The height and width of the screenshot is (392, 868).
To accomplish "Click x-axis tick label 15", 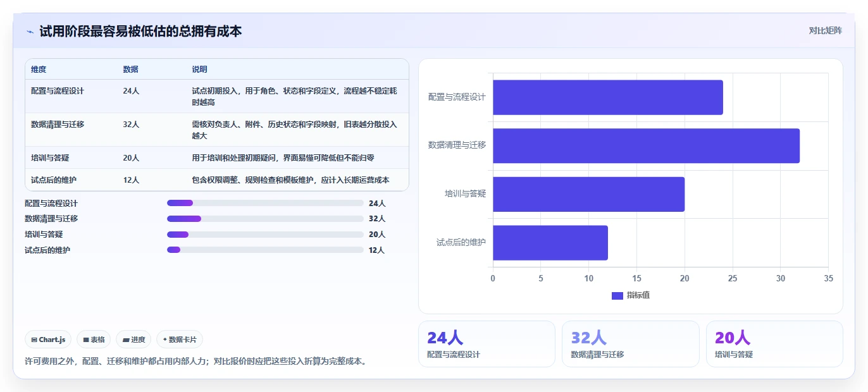I will pos(636,278).
